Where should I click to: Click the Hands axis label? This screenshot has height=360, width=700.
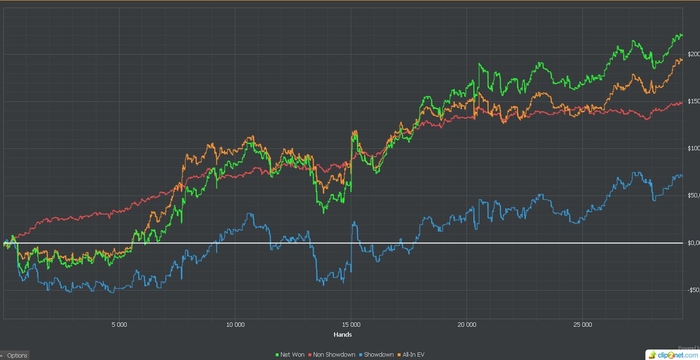point(342,335)
